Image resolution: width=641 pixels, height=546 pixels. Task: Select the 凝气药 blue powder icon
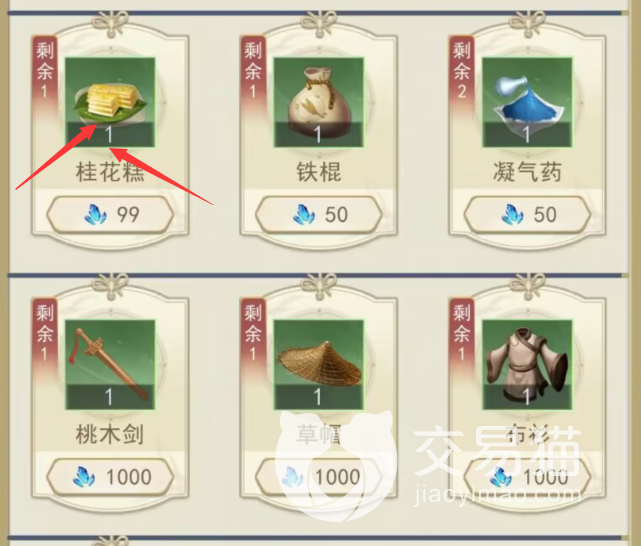[x=527, y=102]
